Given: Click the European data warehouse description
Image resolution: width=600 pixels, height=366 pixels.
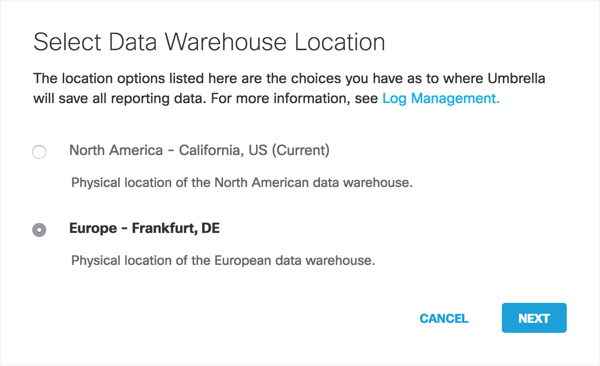Looking at the screenshot, I should point(223,260).
